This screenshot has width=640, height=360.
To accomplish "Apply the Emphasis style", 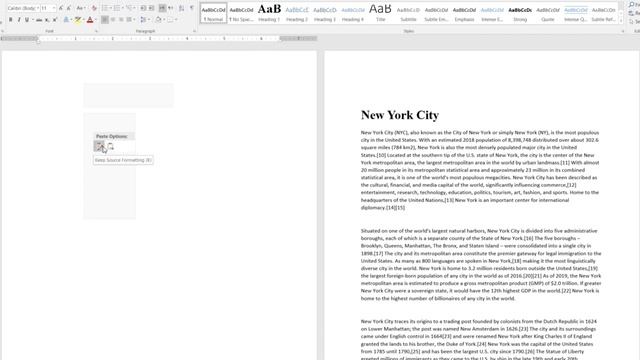I will click(464, 13).
